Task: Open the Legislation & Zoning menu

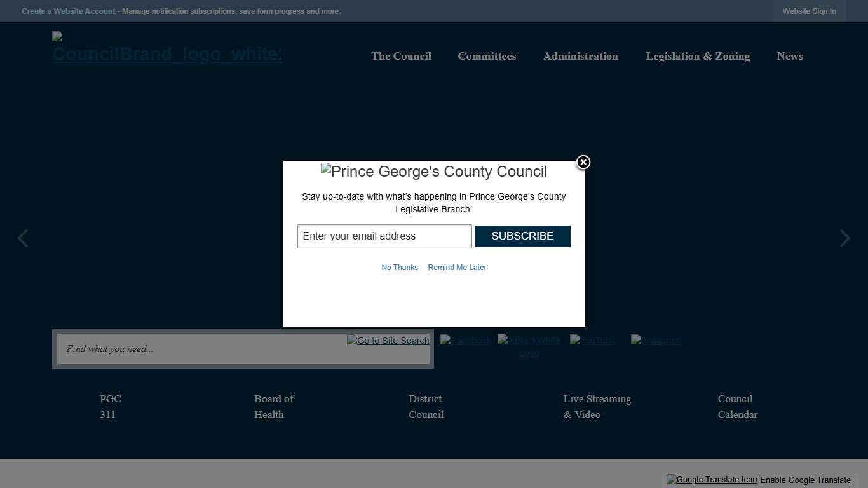Action: tap(698, 56)
